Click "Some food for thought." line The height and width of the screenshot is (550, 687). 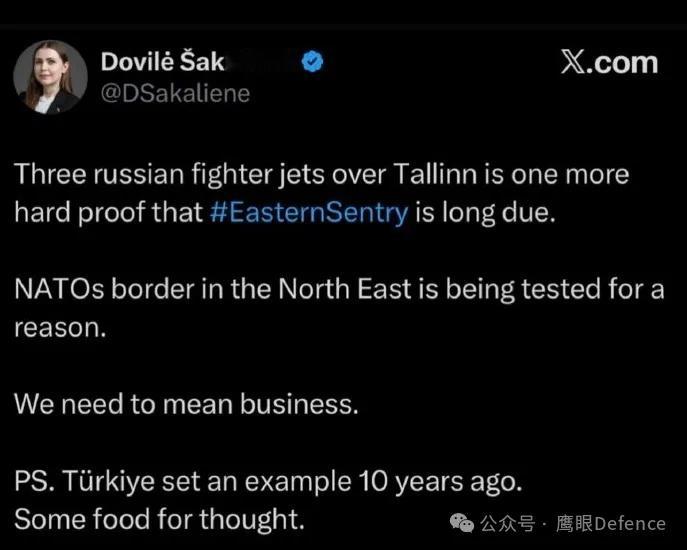159,519
